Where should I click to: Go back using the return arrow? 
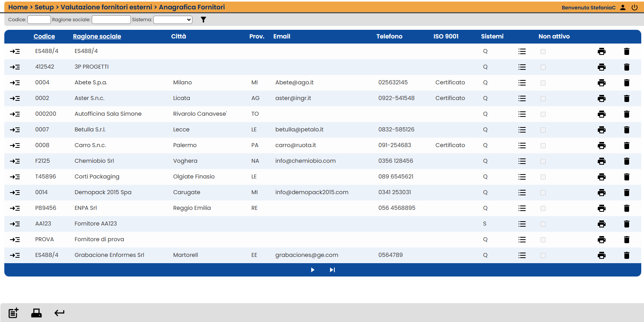(x=60, y=313)
